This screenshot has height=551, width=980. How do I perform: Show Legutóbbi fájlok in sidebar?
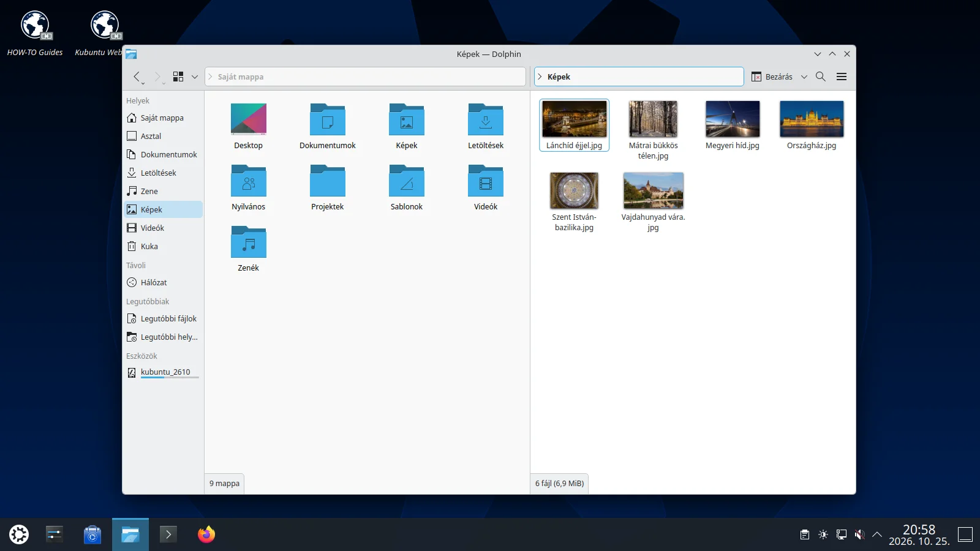(163, 318)
